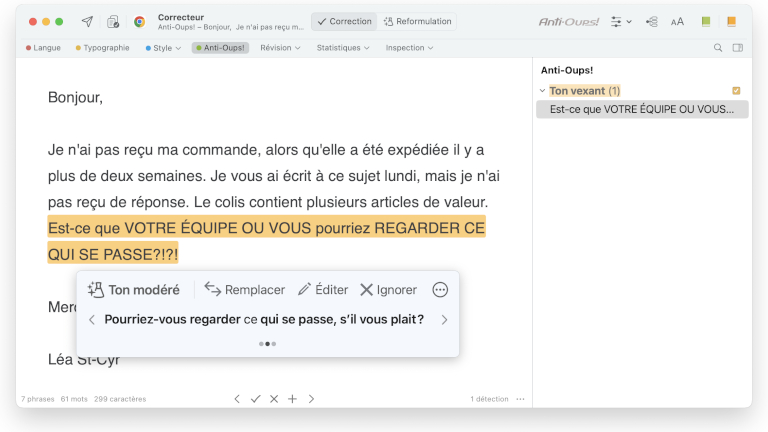This screenshot has width=768, height=432.
Task: Open the settings sliders dropdown
Action: pos(621,22)
